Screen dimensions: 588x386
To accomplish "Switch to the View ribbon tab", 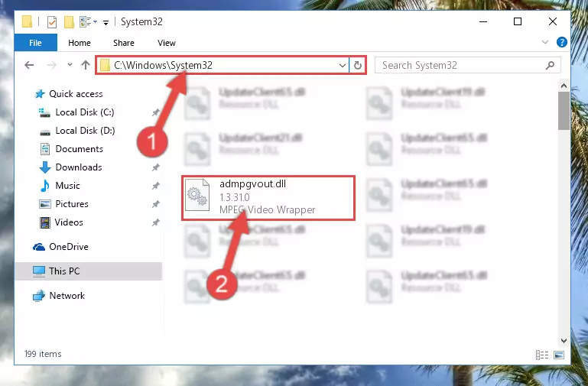I will point(167,43).
